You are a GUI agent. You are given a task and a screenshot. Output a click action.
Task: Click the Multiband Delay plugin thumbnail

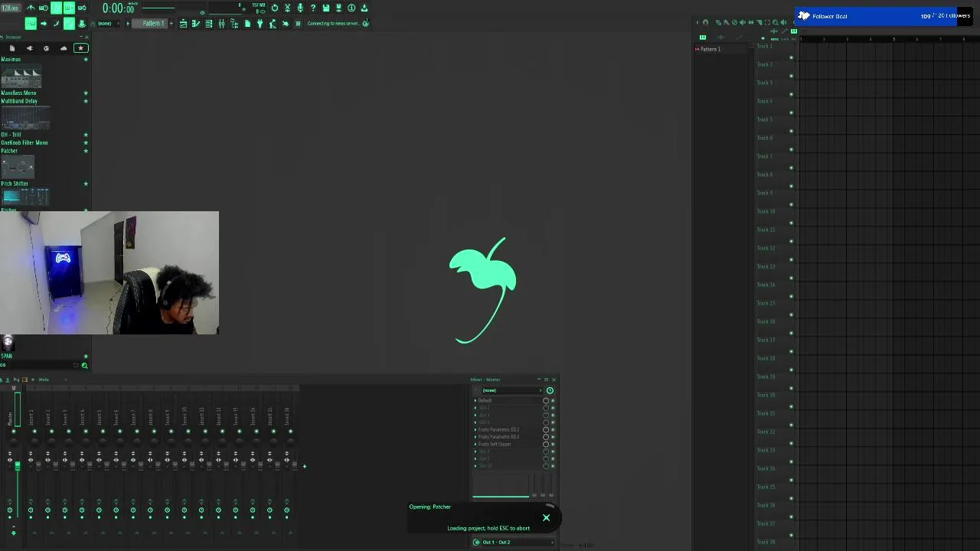(x=25, y=118)
